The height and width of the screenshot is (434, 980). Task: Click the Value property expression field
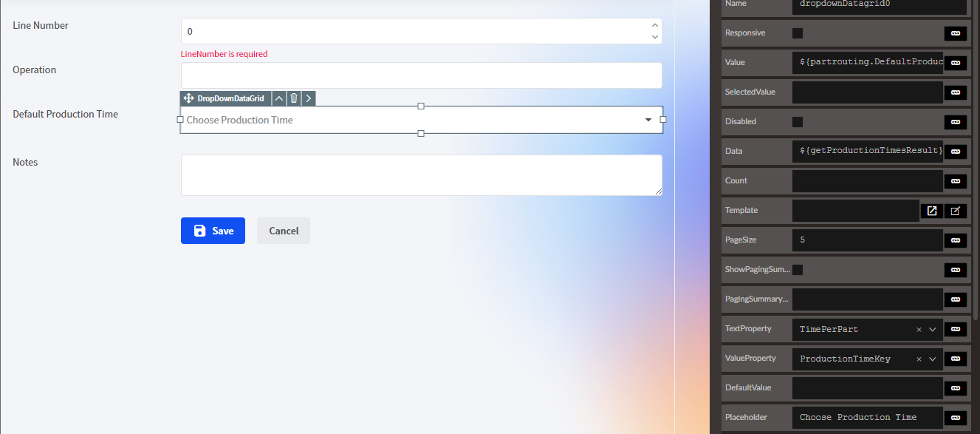pyautogui.click(x=868, y=63)
